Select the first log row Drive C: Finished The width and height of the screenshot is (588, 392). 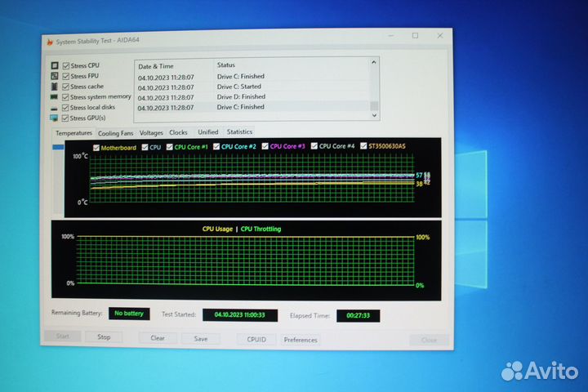pos(252,77)
